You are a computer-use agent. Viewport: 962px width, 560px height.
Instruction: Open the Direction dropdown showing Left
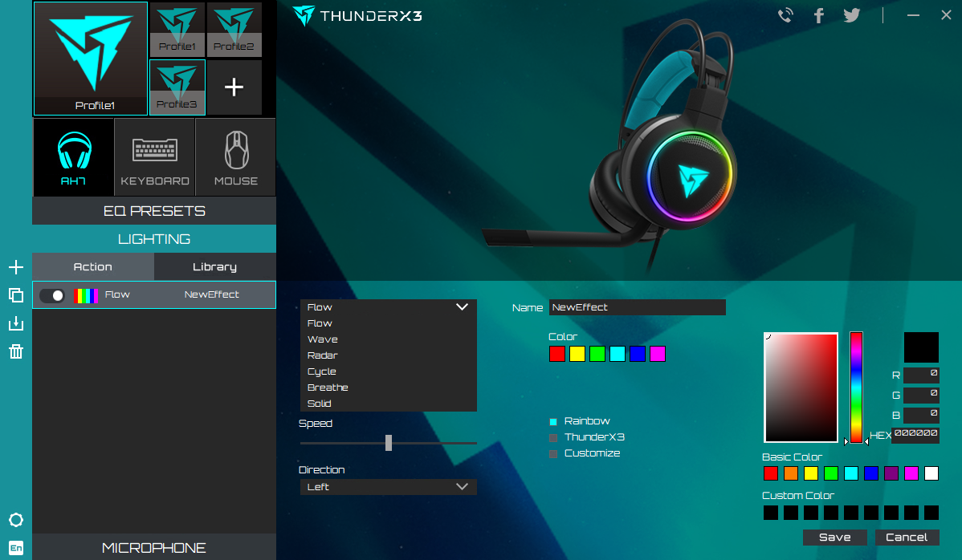(389, 487)
